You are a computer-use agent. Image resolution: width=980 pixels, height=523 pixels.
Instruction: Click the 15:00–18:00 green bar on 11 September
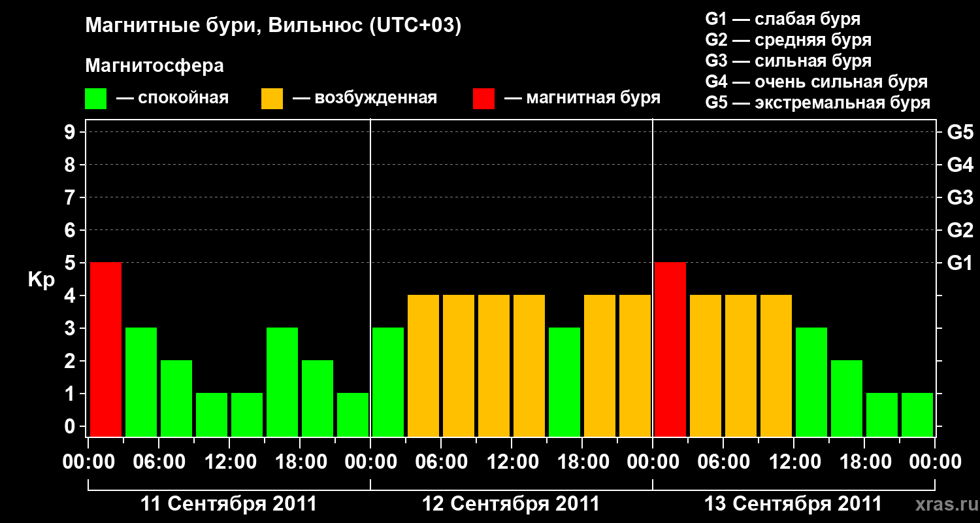coord(282,382)
